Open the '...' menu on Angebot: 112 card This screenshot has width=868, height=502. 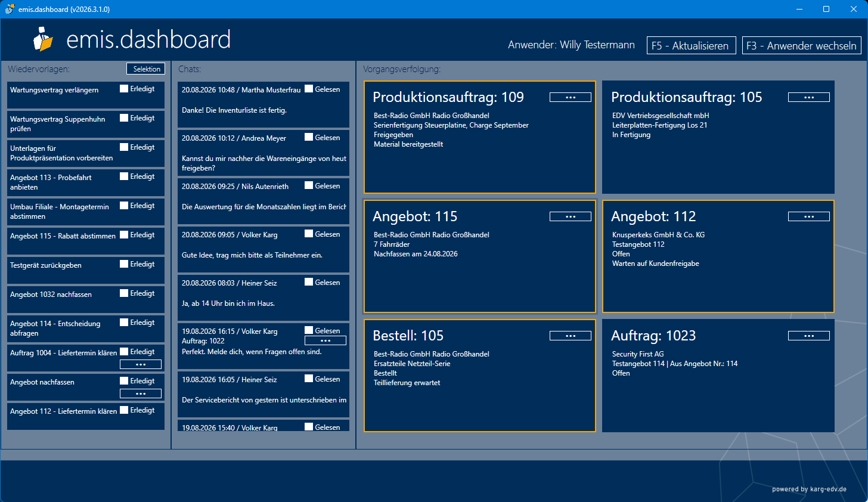pos(809,216)
